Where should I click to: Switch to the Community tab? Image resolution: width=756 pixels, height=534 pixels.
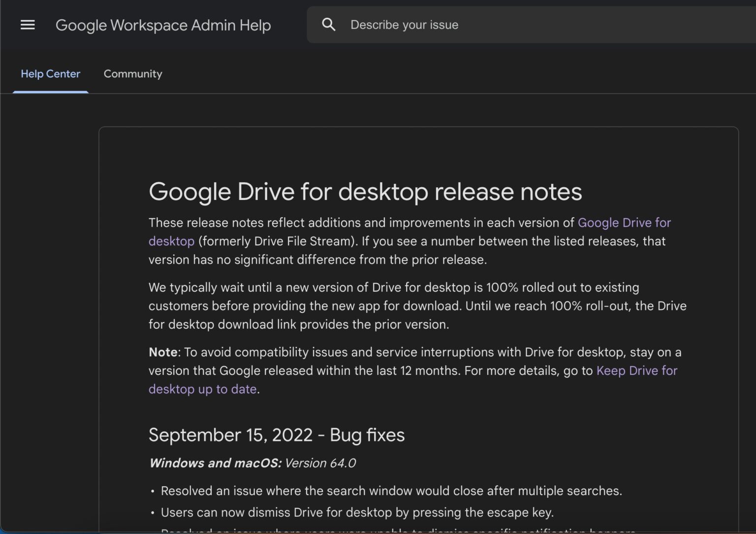(x=132, y=74)
